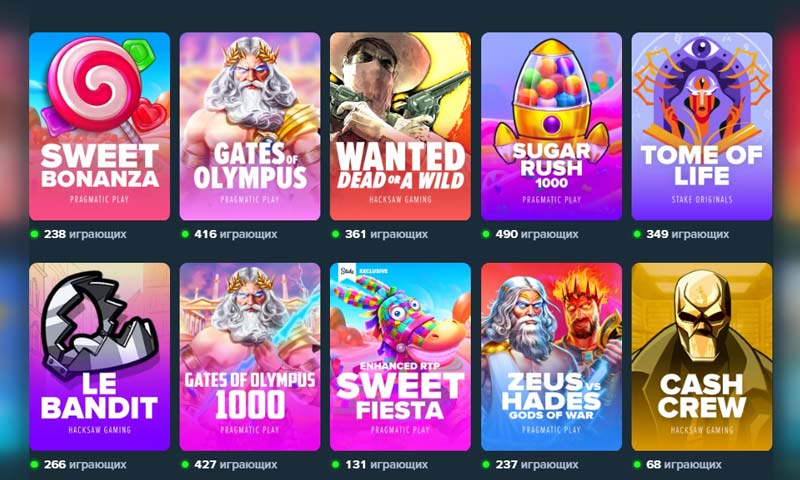Select Zeus vs Hades Gods of War

552,357
